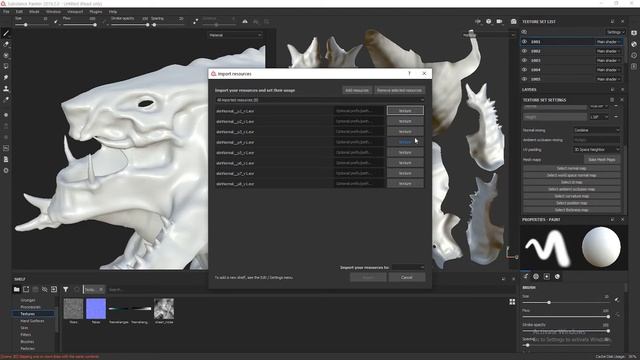Click the Size slider handle in top toolbar
Screen dimensions: 640x360
coord(26,25)
